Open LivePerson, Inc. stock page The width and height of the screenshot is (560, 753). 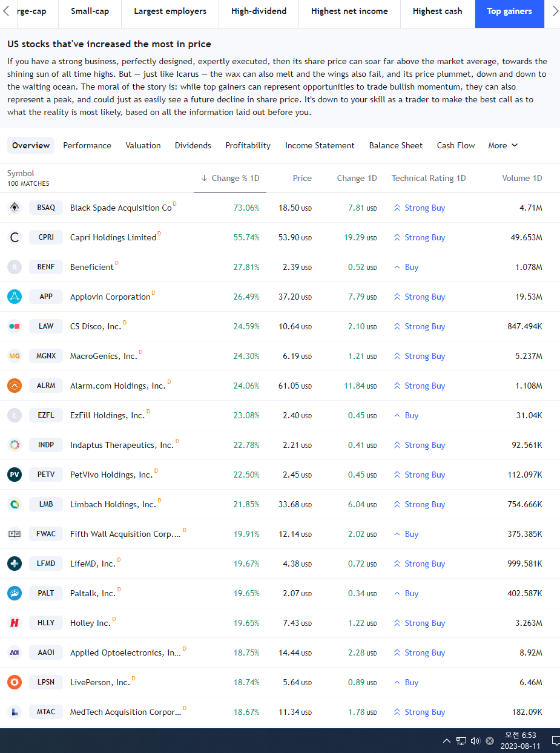tap(100, 682)
